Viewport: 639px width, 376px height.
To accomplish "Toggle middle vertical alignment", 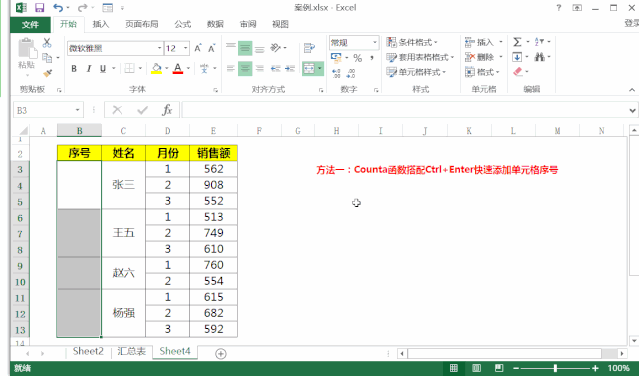I will point(245,48).
